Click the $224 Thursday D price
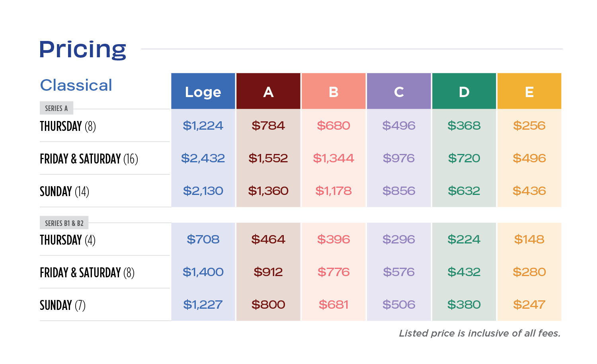597x364 pixels. pyautogui.click(x=464, y=239)
